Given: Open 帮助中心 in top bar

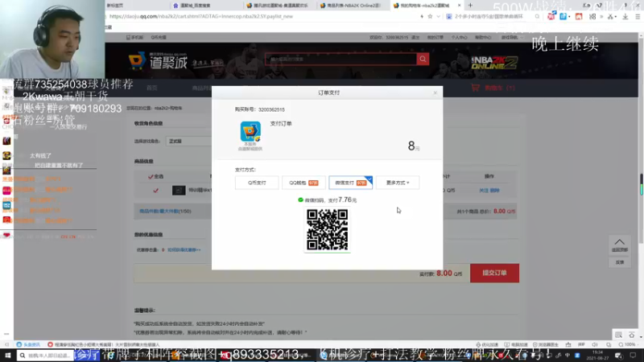Looking at the screenshot, I should tap(483, 37).
